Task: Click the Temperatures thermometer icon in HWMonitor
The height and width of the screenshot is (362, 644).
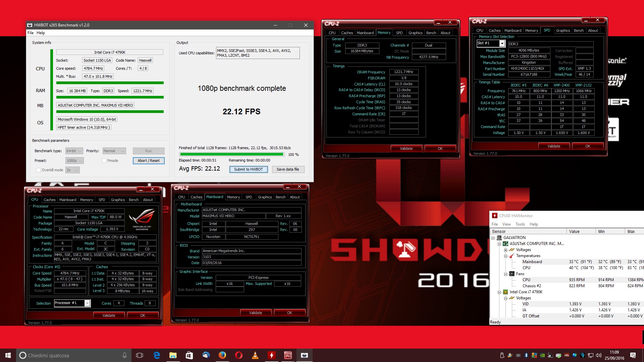Action: coord(512,256)
